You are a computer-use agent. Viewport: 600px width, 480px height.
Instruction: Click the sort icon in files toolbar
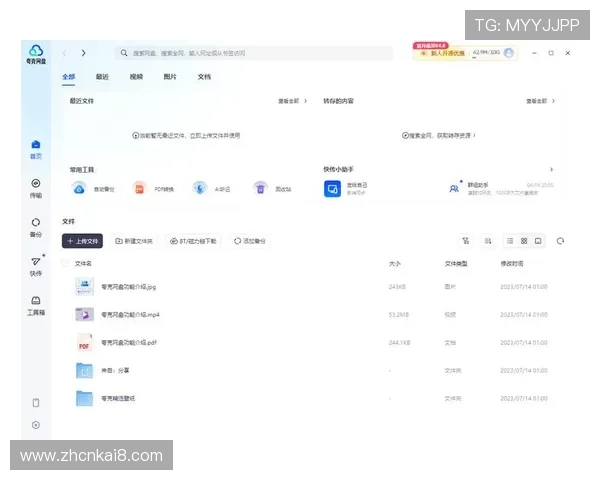click(488, 241)
